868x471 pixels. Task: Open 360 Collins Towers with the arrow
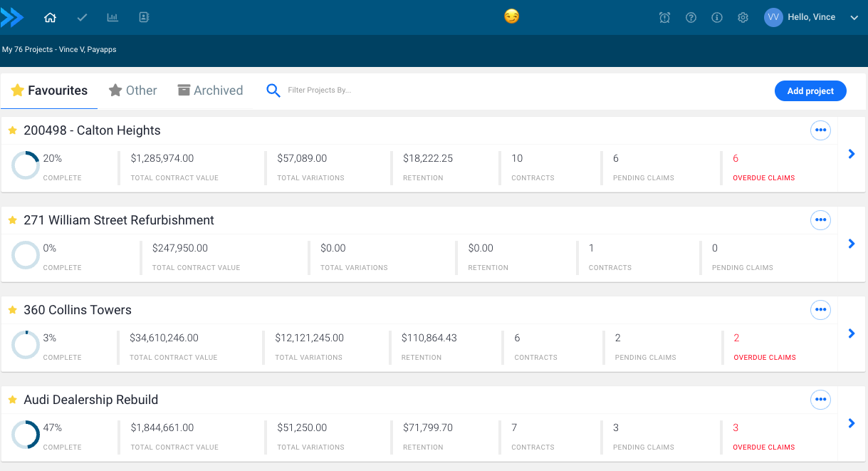(851, 333)
